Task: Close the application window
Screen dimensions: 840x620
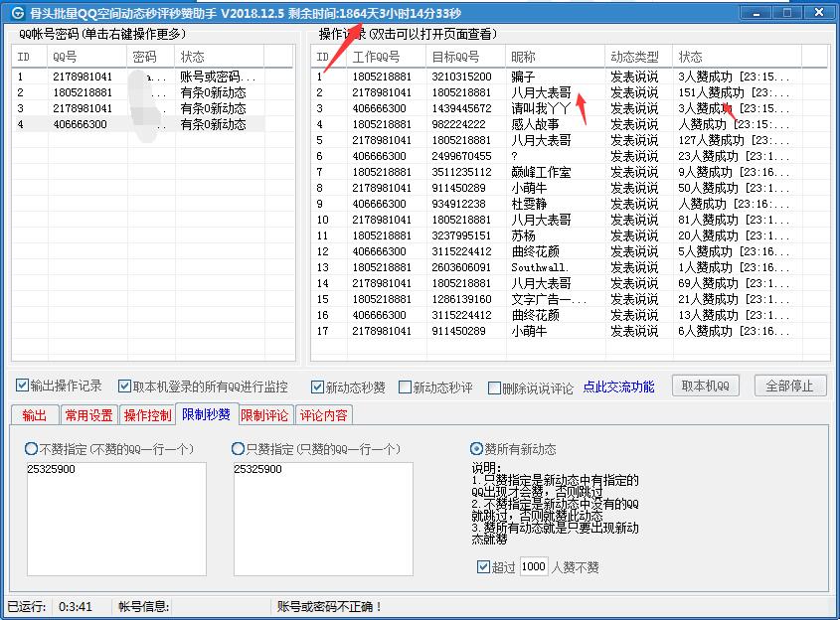Action: point(819,12)
